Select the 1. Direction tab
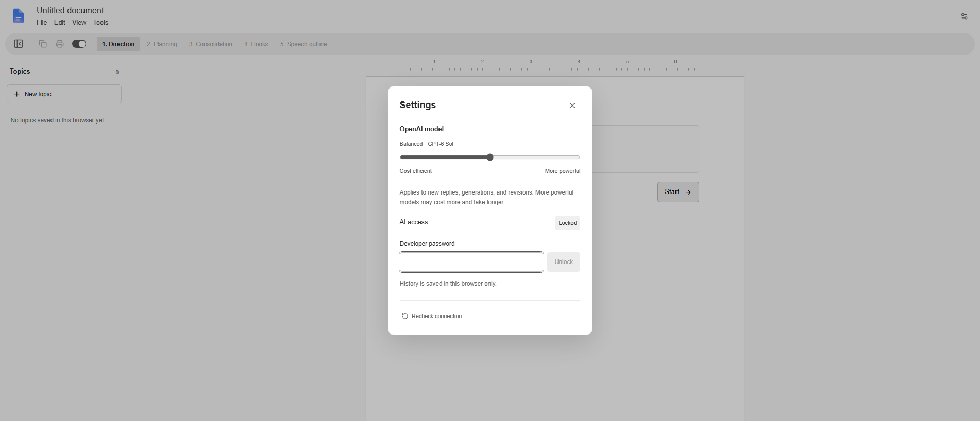 (118, 44)
